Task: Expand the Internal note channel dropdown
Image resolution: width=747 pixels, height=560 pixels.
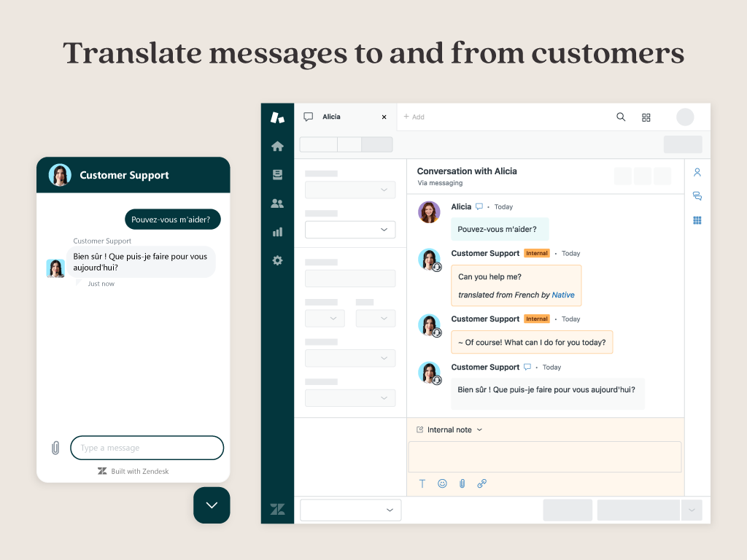Action: (449, 429)
